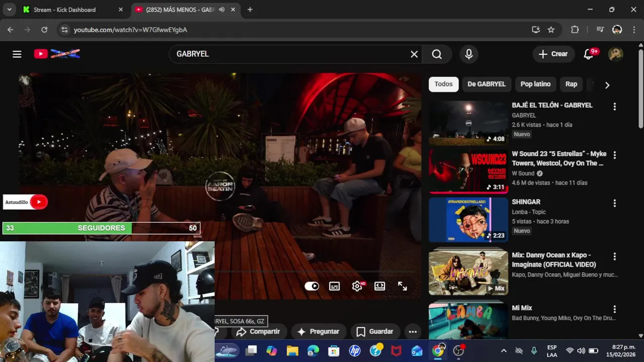Toggle the autoplay switch in player
The width and height of the screenshot is (644, 362).
click(312, 286)
